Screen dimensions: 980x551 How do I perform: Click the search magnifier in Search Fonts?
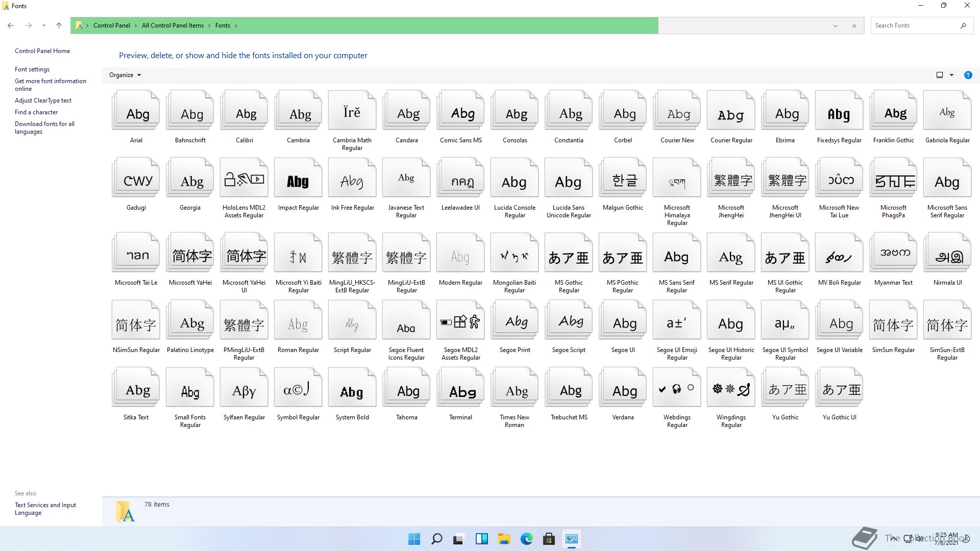tap(963, 26)
